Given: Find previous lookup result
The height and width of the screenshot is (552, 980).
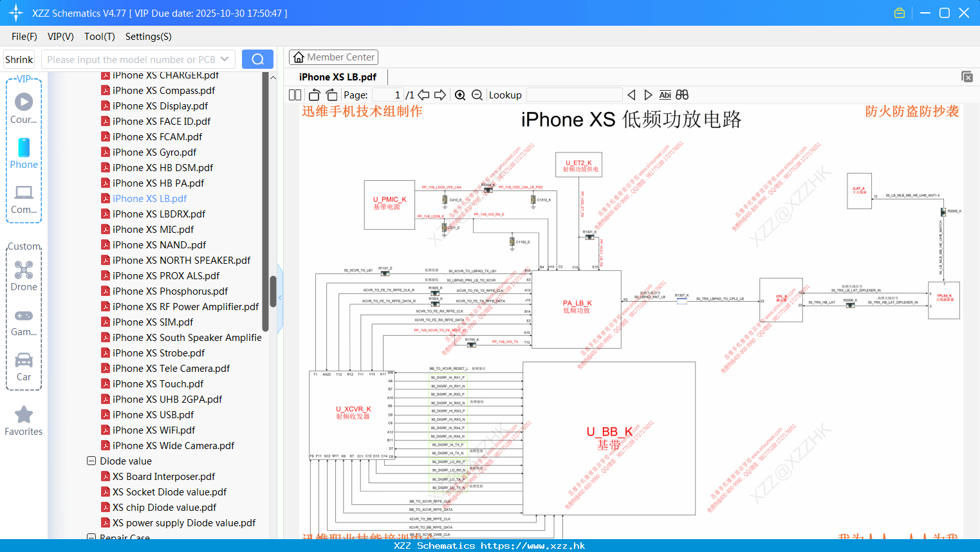Looking at the screenshot, I should tap(631, 95).
